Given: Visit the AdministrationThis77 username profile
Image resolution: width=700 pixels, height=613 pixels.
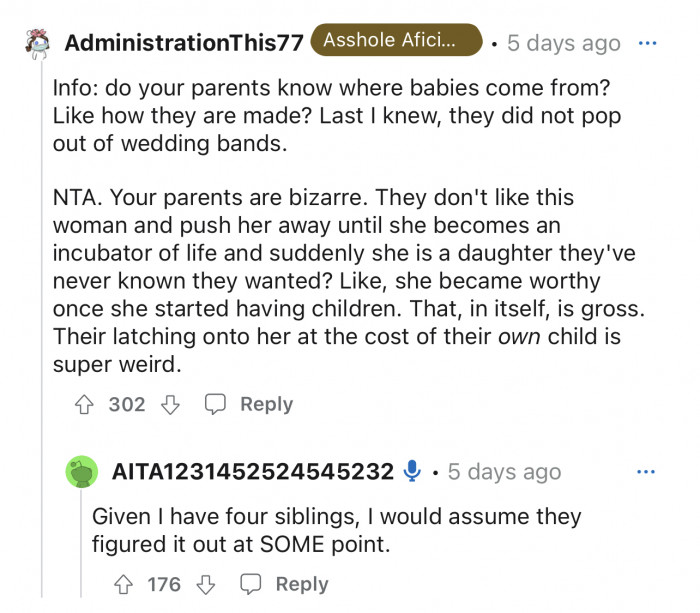Looking at the screenshot, I should click(x=183, y=43).
